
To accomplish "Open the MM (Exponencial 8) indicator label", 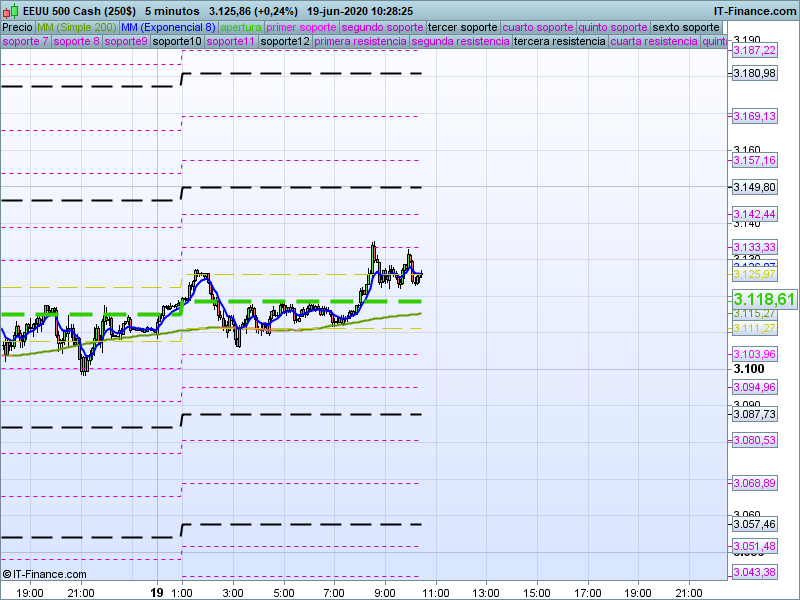I will [161, 27].
